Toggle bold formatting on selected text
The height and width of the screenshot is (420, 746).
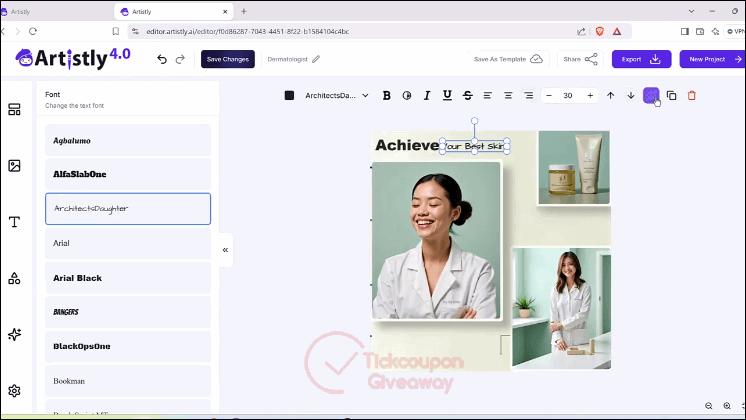click(x=386, y=96)
